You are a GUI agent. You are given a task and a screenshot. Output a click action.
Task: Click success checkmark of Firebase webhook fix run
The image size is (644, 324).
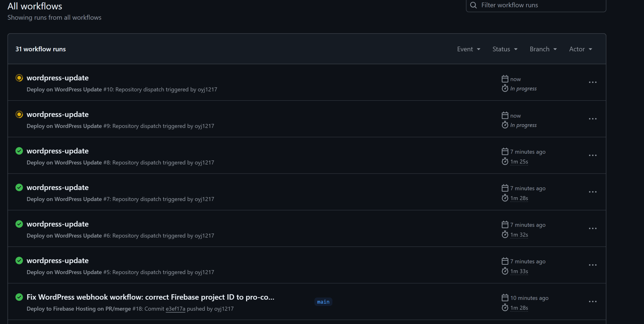point(19,297)
